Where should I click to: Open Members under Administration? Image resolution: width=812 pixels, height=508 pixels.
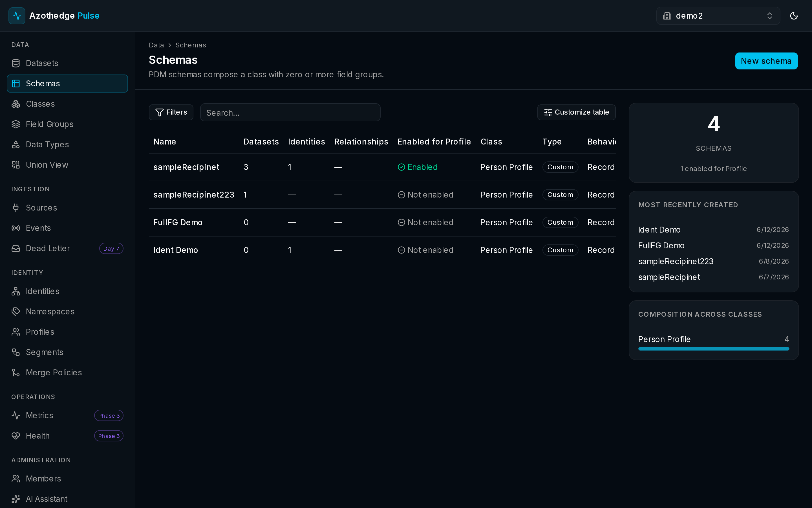67,479
